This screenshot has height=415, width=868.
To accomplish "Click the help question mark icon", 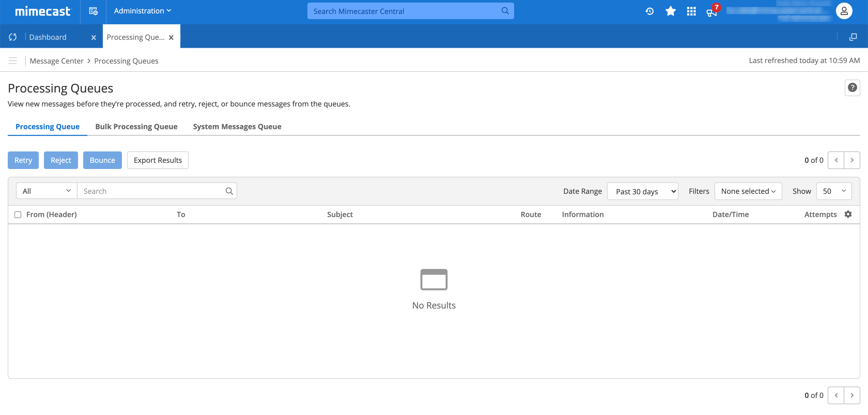I will pos(852,88).
